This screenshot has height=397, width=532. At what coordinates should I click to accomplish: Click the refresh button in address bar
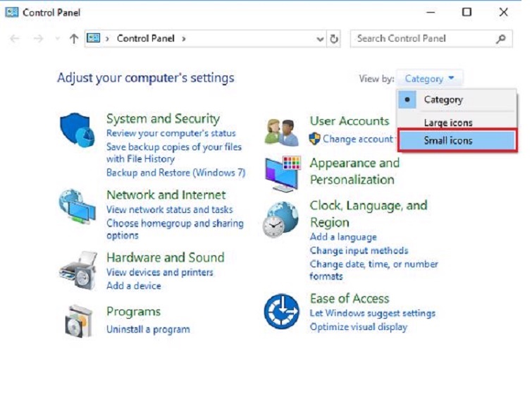[335, 39]
